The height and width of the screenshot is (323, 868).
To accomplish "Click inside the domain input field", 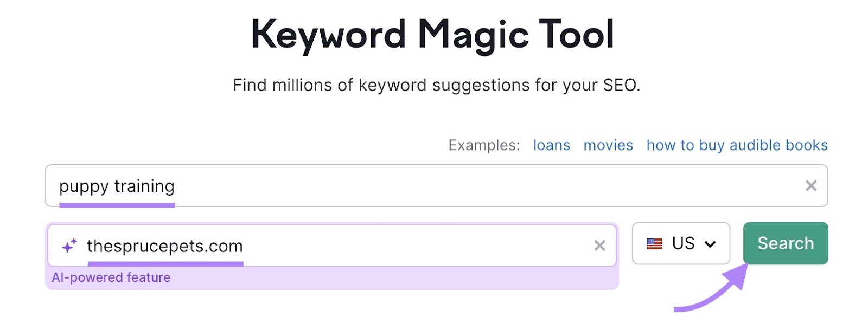I will [325, 246].
